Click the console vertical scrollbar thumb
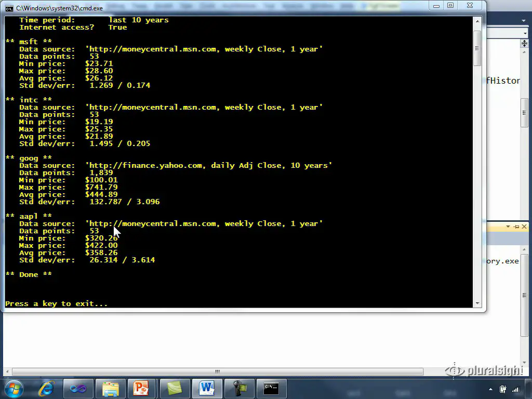Screen dimensions: 532x399 [x=477, y=48]
